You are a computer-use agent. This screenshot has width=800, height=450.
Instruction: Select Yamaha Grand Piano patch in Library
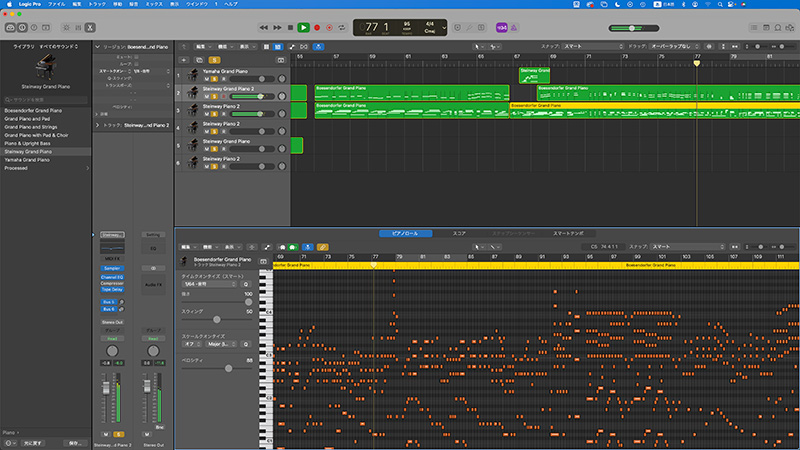pyautogui.click(x=27, y=160)
